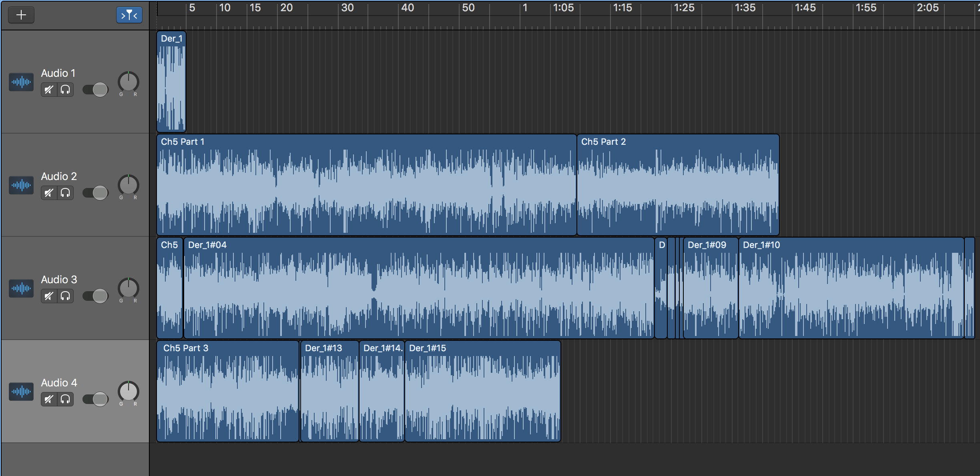Mute the Audio 1 track
Image resolution: width=980 pixels, height=476 pixels.
(x=49, y=90)
